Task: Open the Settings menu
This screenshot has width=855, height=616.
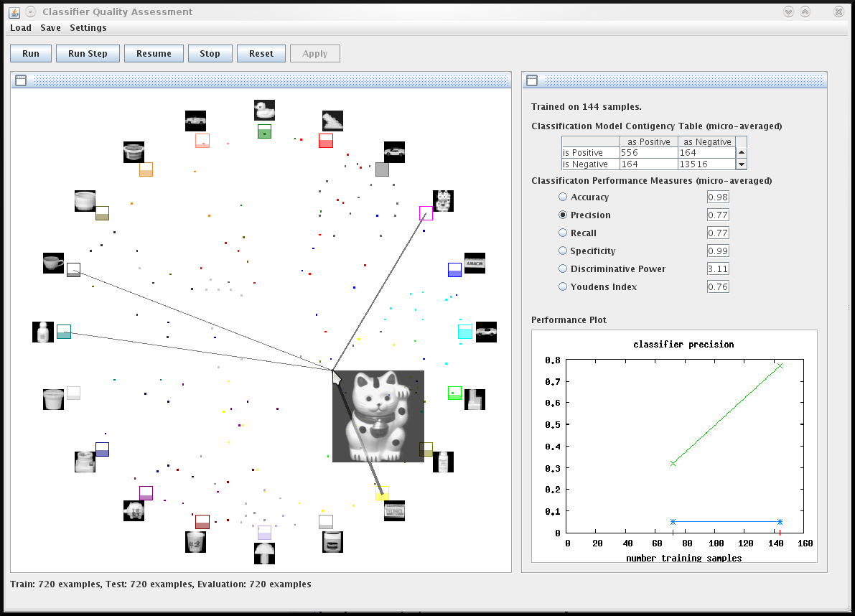Action: click(88, 28)
